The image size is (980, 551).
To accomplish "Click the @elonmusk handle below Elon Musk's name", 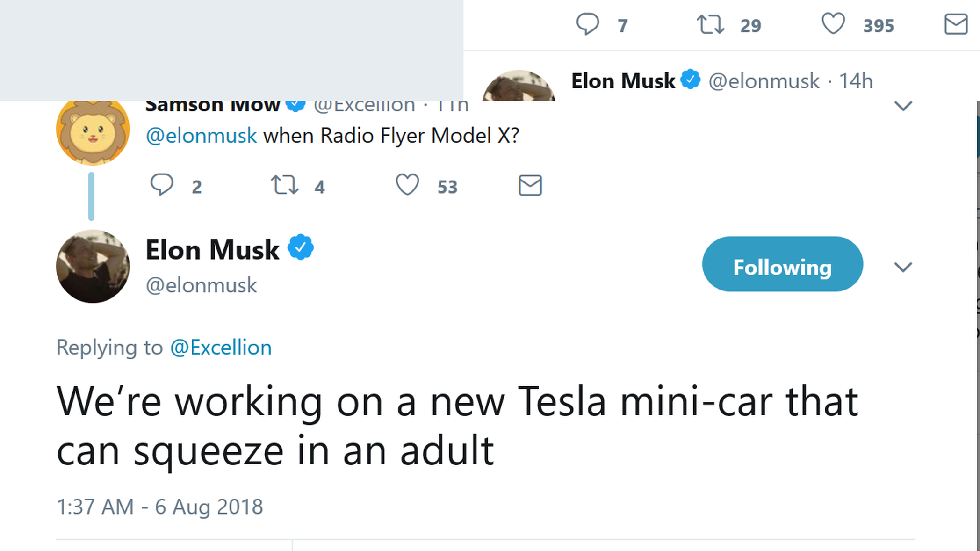I will pos(201,285).
